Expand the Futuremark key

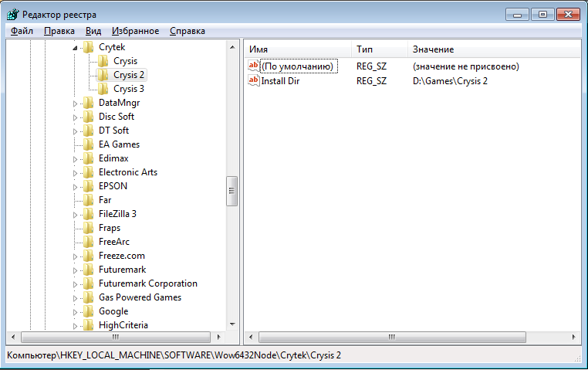(75, 270)
